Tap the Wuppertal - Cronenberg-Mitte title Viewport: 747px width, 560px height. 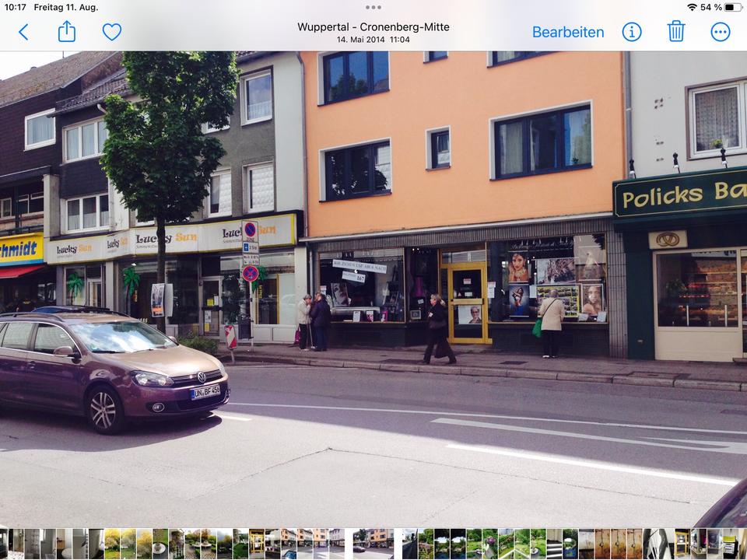pos(373,26)
